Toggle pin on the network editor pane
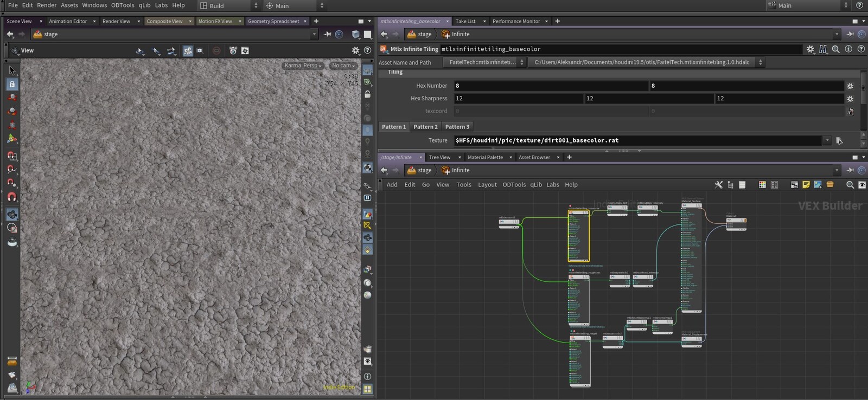Image resolution: width=868 pixels, height=400 pixels. [x=850, y=170]
